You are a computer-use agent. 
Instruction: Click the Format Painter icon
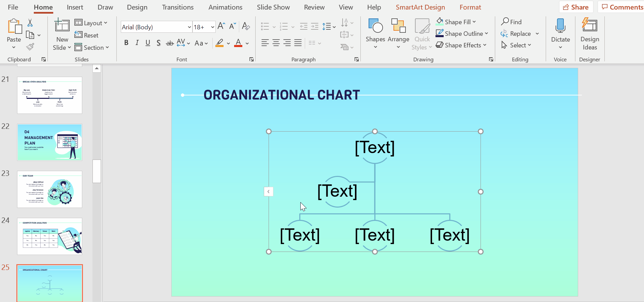click(x=30, y=47)
